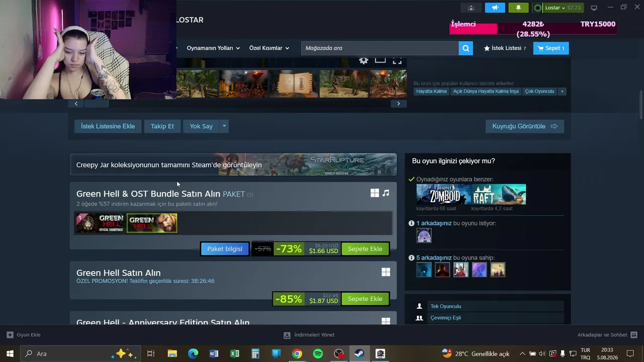The height and width of the screenshot is (362, 644).
Task: Open File Explorer from the taskbar
Action: point(172,353)
